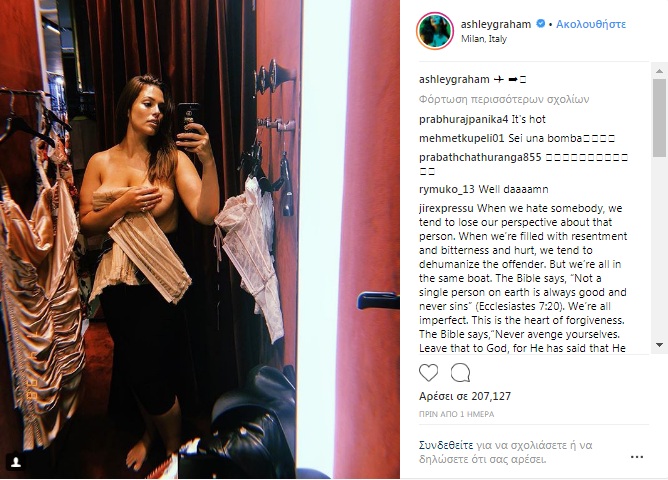
Task: Click the comments scrollbar thumb
Action: [x=659, y=117]
